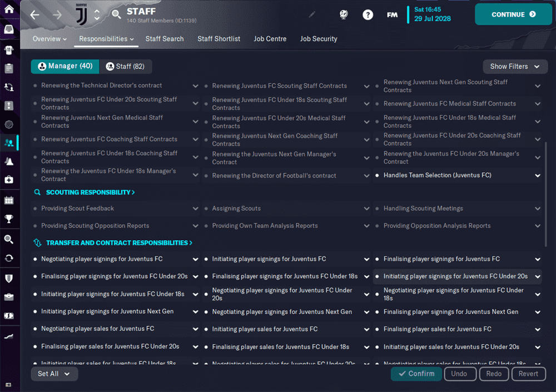Screen dimensions: 556x392
Task: Open the Training cone icon
Action: pyautogui.click(x=9, y=161)
